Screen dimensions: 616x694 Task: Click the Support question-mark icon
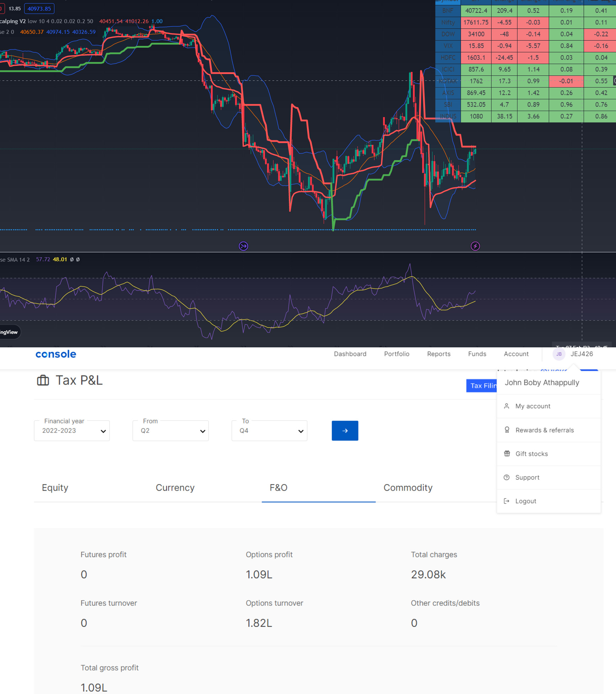pyautogui.click(x=506, y=477)
